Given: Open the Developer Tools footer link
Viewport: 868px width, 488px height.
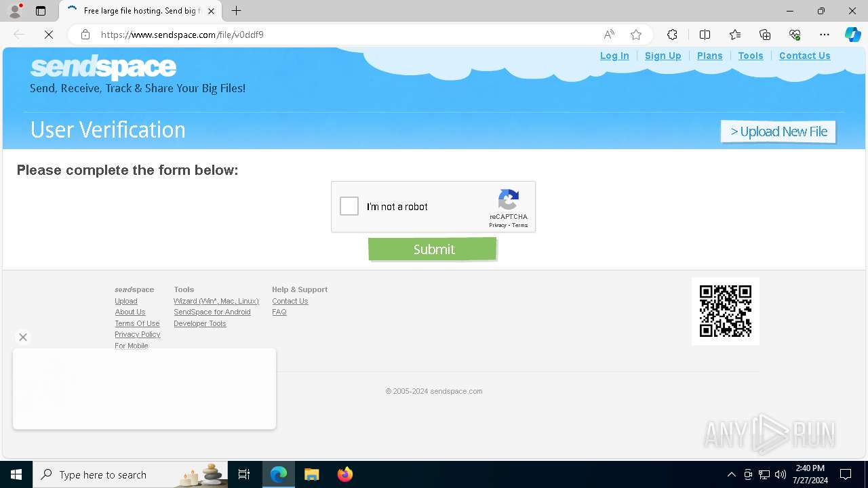Looking at the screenshot, I should (200, 323).
